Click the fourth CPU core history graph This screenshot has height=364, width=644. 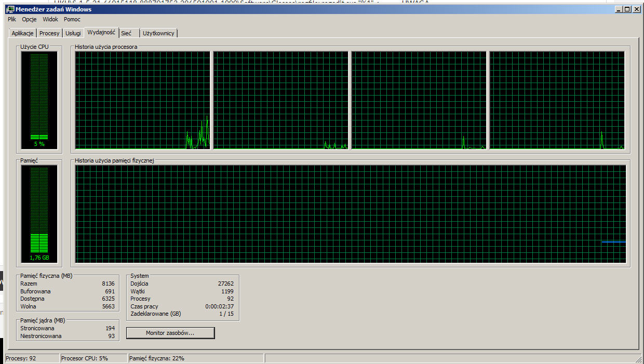coord(557,100)
